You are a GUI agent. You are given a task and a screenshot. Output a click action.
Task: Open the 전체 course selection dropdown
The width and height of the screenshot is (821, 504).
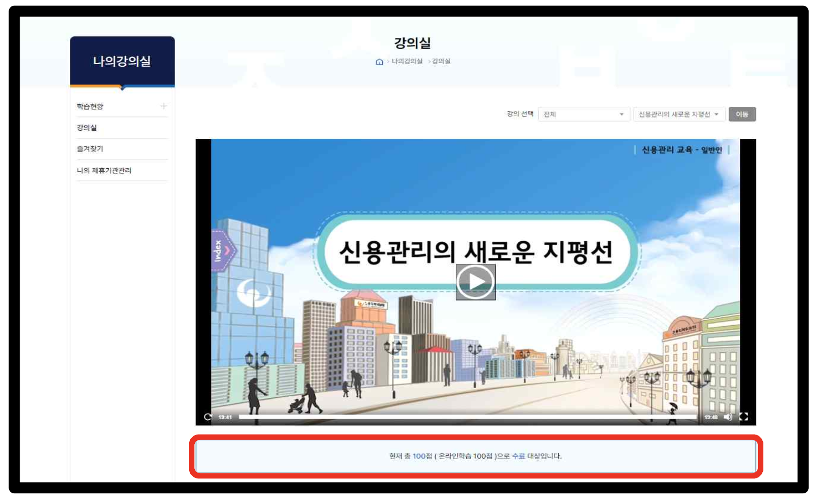click(583, 114)
